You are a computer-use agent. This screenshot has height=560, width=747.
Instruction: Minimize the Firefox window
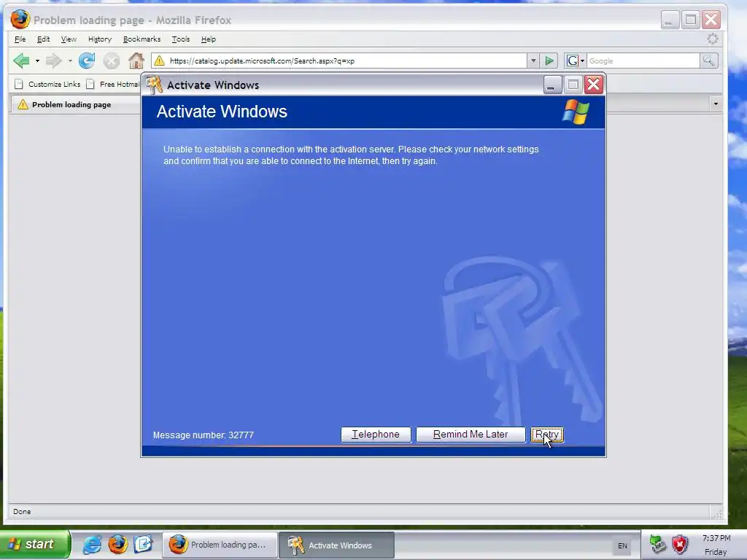(x=670, y=20)
